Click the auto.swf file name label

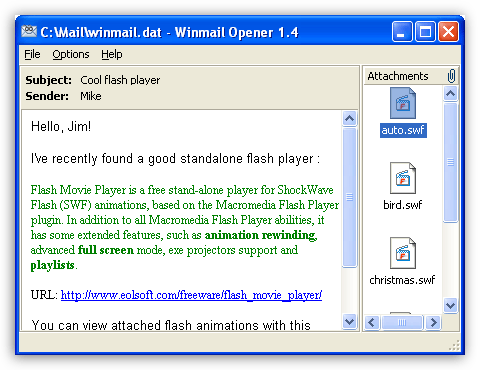(x=403, y=130)
